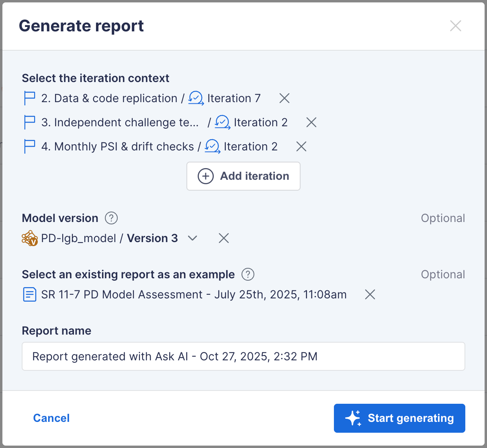487x448 pixels.
Task: Focus the Report name text field
Action: [243, 356]
